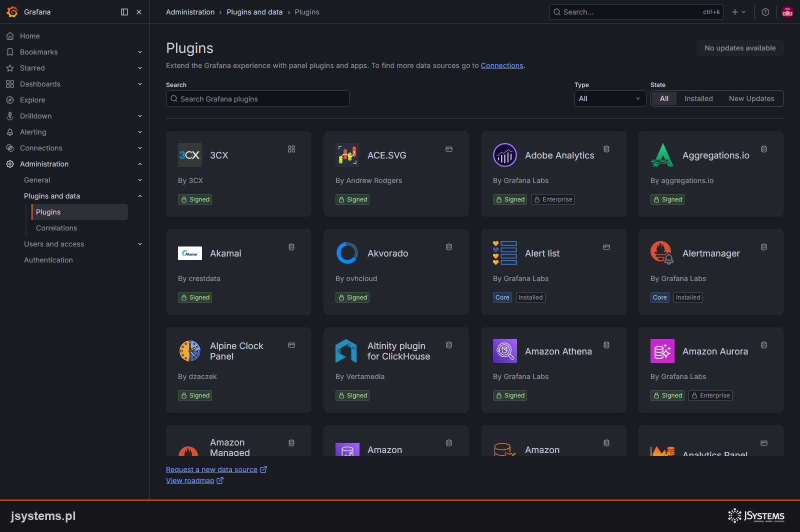Select Plugins in the sidebar
Screen dimensions: 800x532
[x=80, y=212]
